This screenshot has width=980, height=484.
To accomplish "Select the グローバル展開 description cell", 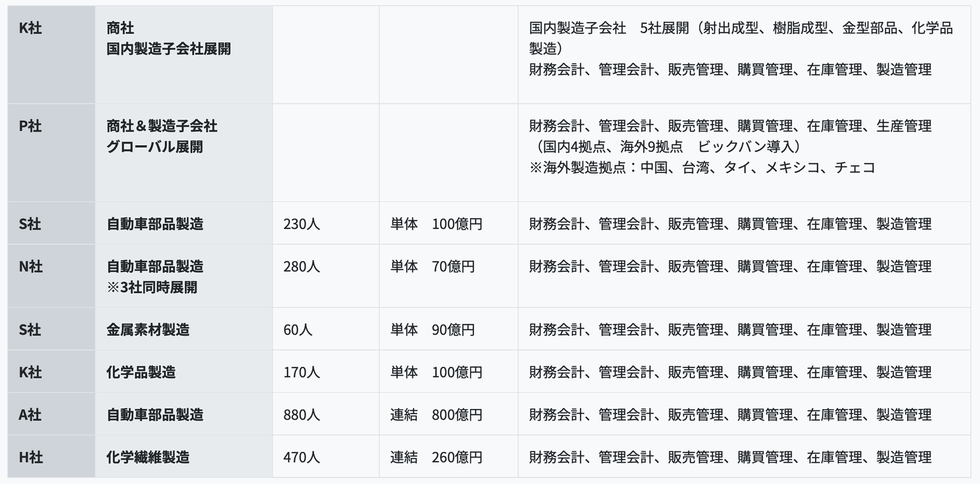I will pyautogui.click(x=184, y=153).
